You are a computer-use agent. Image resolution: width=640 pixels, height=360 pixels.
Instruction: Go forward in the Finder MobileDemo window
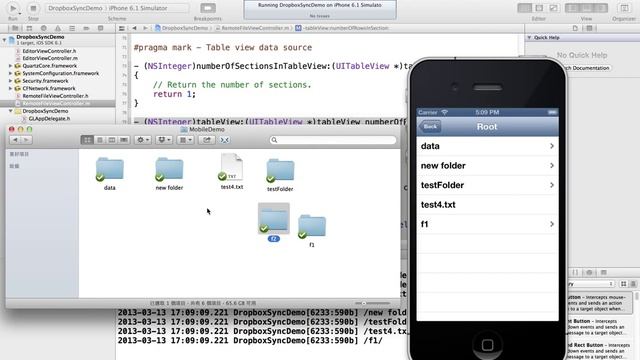(26, 140)
